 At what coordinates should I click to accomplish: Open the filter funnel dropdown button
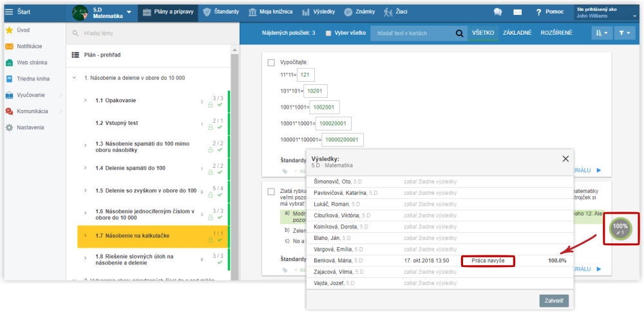click(625, 33)
